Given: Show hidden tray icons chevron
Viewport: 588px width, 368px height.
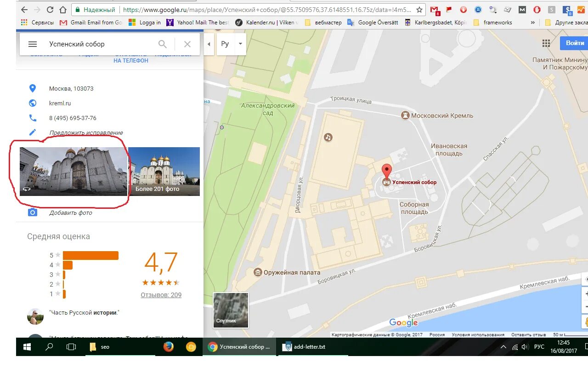Looking at the screenshot, I should coord(503,347).
